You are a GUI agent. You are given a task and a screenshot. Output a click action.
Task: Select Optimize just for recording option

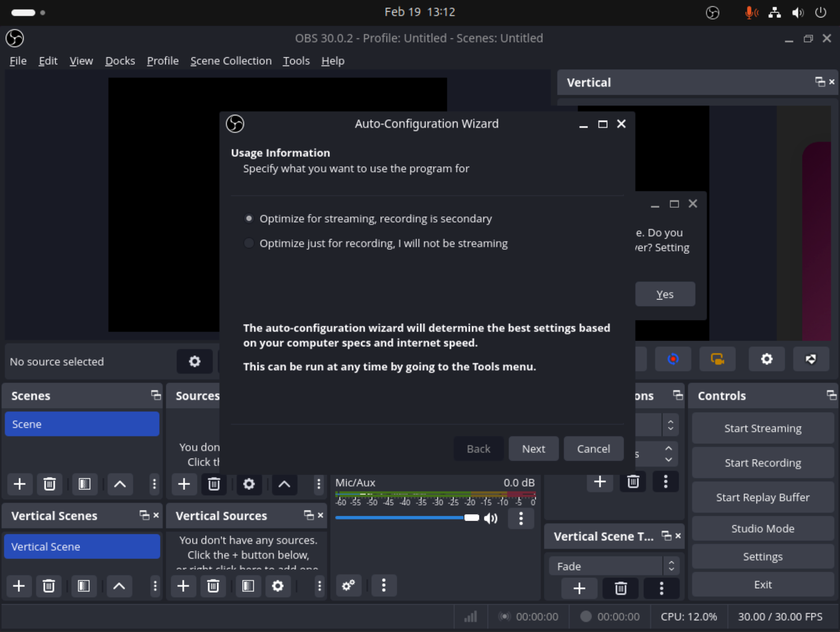(x=249, y=243)
